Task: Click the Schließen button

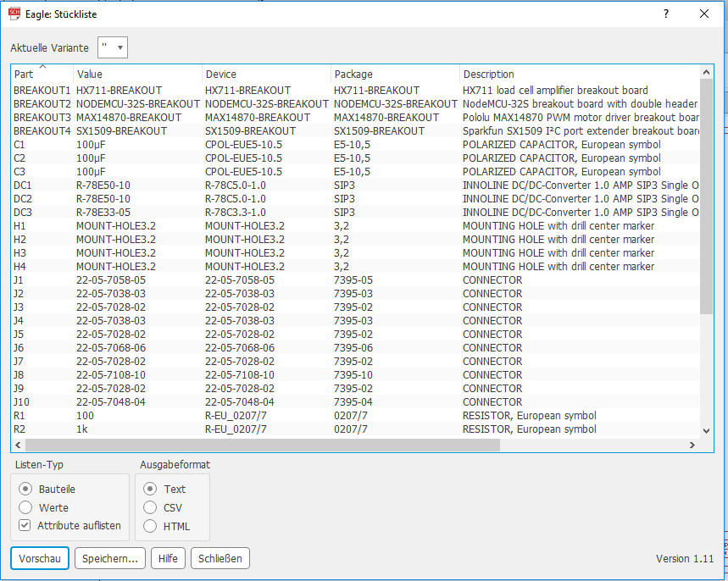Action: click(220, 558)
